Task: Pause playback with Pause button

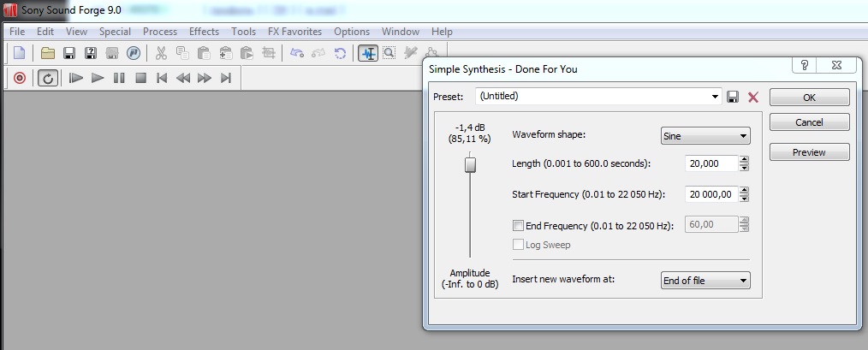Action: click(x=119, y=78)
